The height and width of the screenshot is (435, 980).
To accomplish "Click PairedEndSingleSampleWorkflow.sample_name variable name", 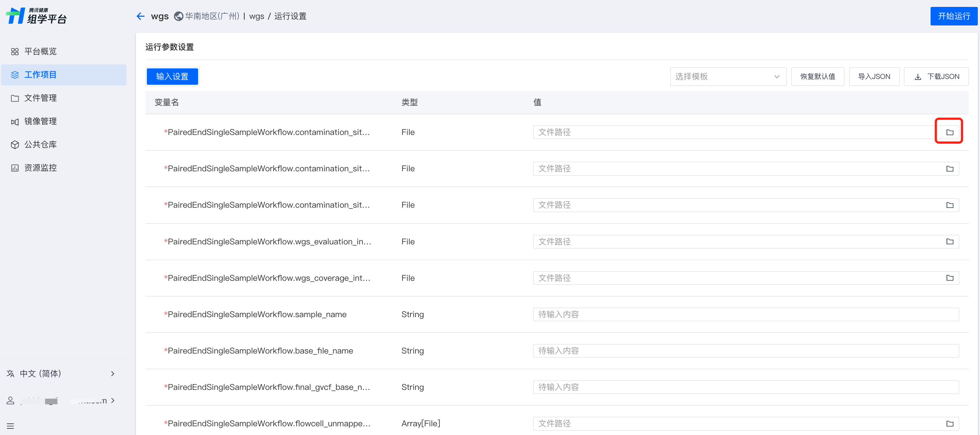I will coord(257,314).
